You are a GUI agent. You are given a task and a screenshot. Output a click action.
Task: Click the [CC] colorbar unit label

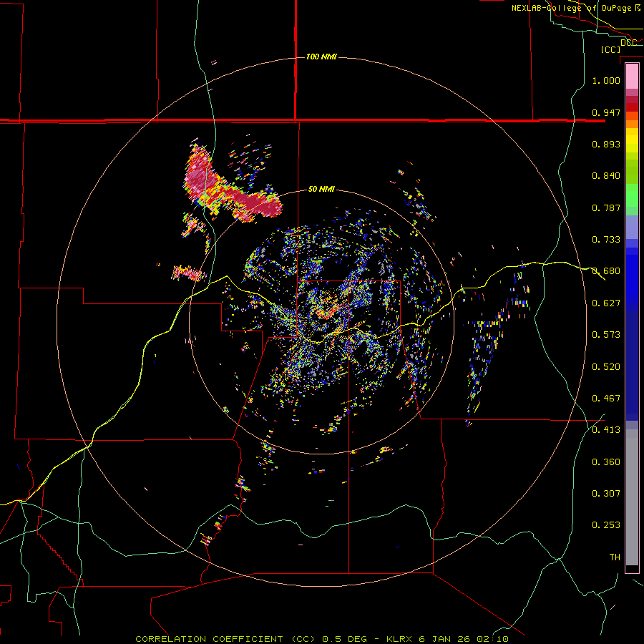611,49
